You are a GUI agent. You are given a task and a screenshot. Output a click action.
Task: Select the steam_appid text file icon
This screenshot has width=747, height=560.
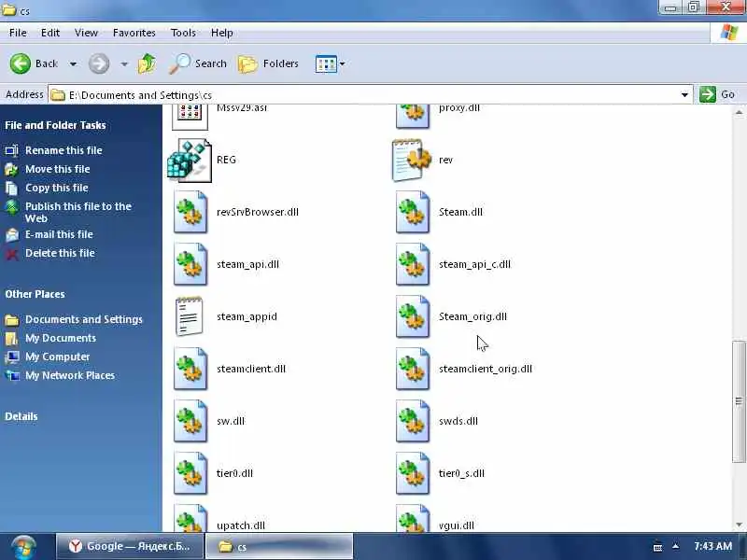(190, 316)
